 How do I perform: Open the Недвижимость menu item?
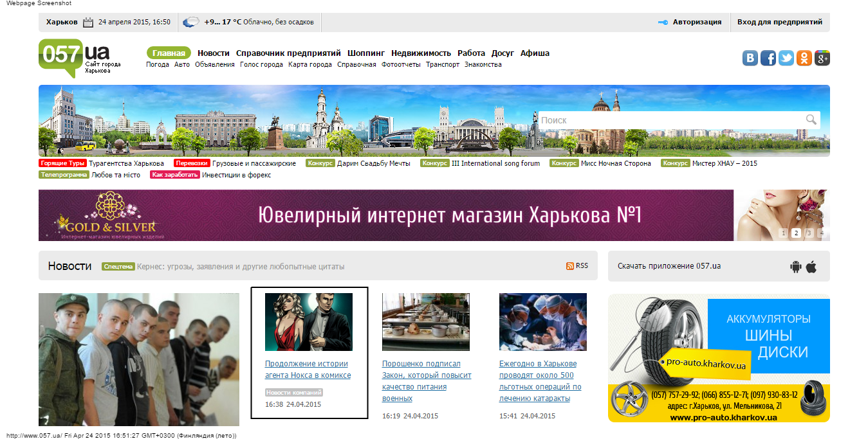tap(421, 53)
